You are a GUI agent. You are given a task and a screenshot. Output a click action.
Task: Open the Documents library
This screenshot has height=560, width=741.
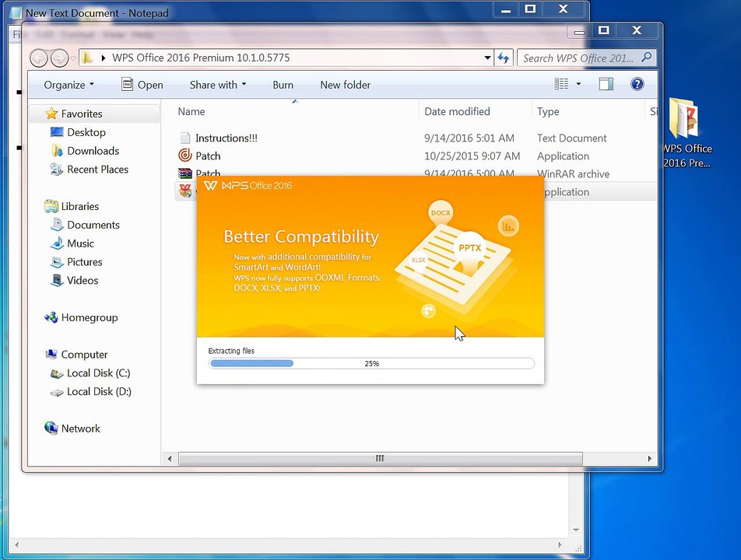(x=93, y=225)
